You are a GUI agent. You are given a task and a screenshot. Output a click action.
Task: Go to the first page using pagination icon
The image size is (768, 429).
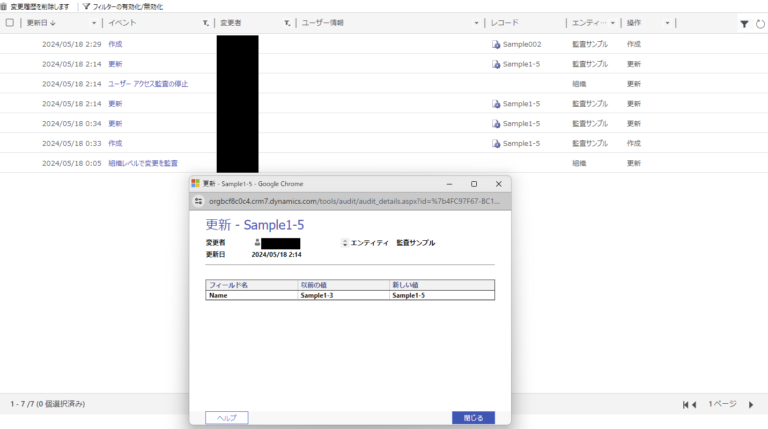(x=689, y=404)
